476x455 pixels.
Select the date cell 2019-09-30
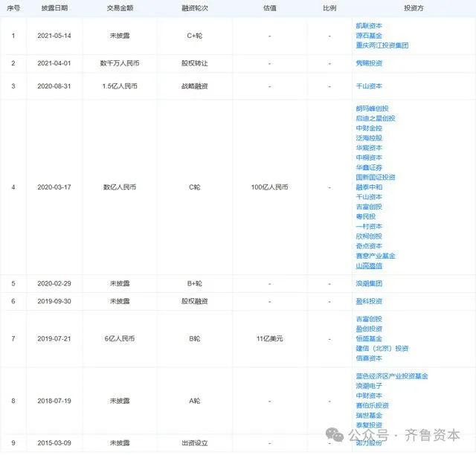coord(54,301)
